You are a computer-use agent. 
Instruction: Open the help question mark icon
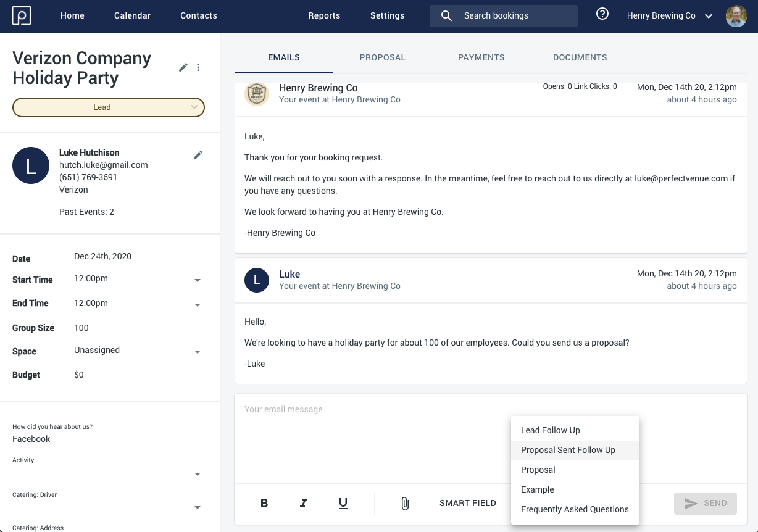click(x=602, y=14)
